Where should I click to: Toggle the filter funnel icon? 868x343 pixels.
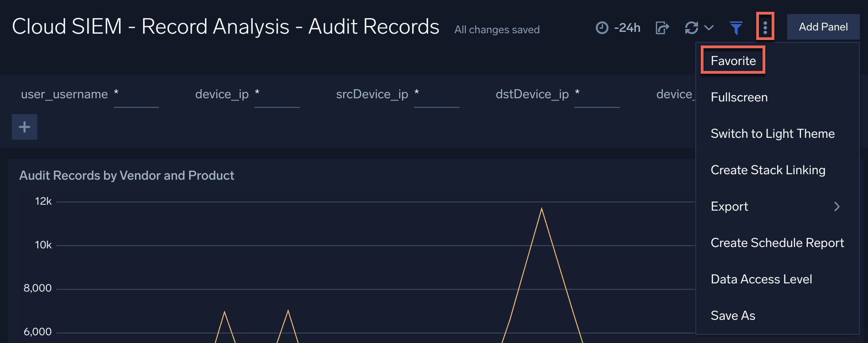coord(736,28)
